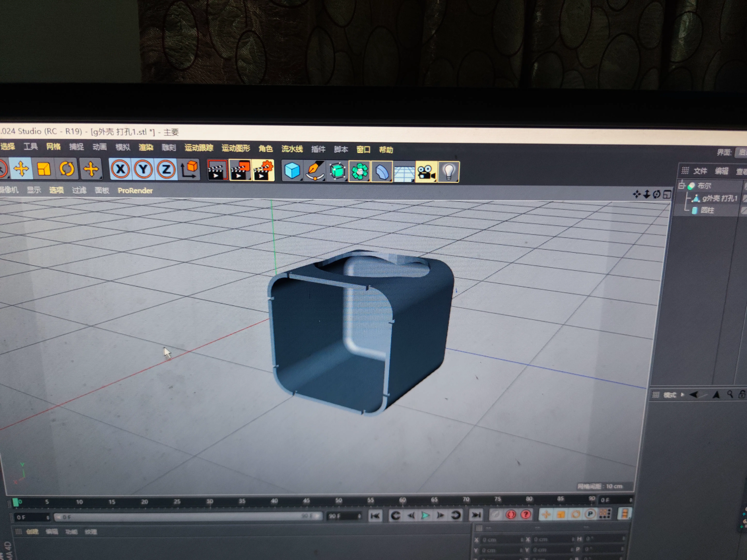
Task: Toggle rotation keyframe recording
Action: tap(576, 514)
